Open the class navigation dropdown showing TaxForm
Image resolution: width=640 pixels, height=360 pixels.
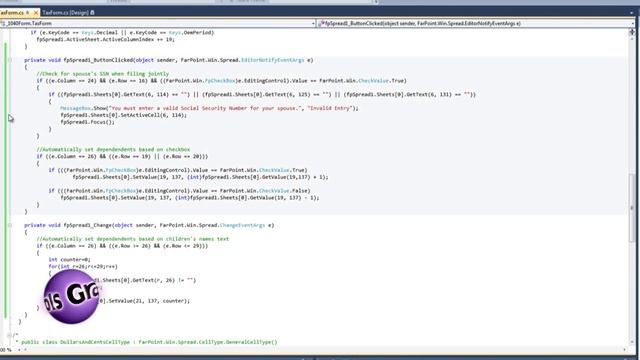pyautogui.click(x=158, y=24)
